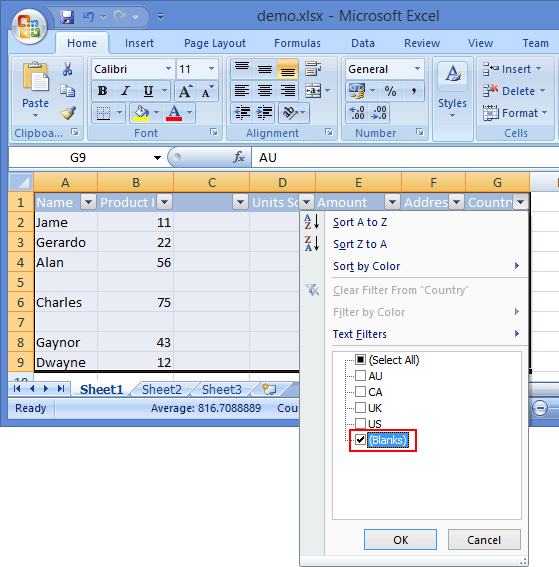Click the Center text alignment icon
Screen dimensions: 559x567
click(265, 91)
